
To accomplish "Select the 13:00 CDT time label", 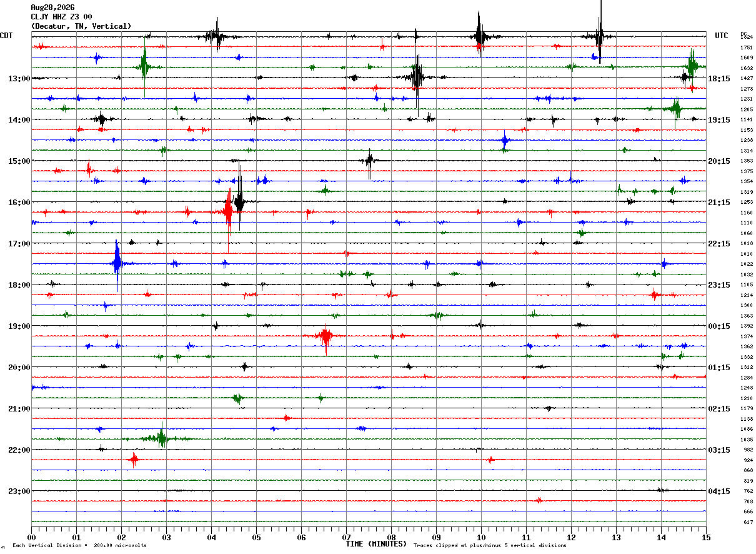I will click(19, 79).
